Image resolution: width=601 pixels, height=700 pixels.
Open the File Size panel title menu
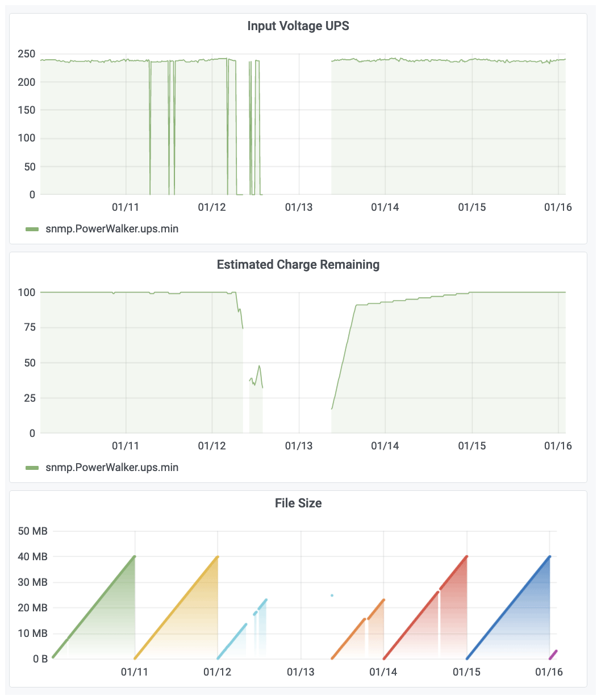[298, 503]
